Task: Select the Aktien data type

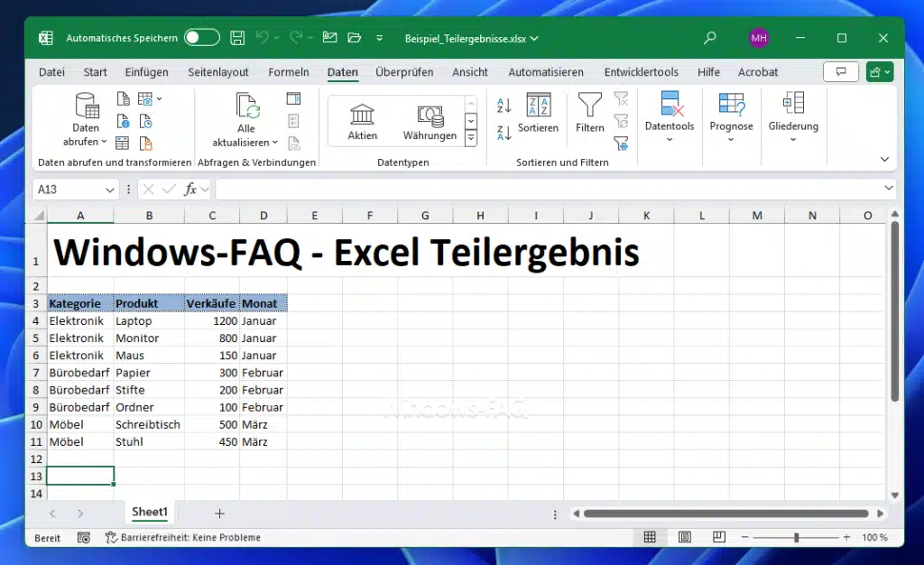Action: coord(362,121)
